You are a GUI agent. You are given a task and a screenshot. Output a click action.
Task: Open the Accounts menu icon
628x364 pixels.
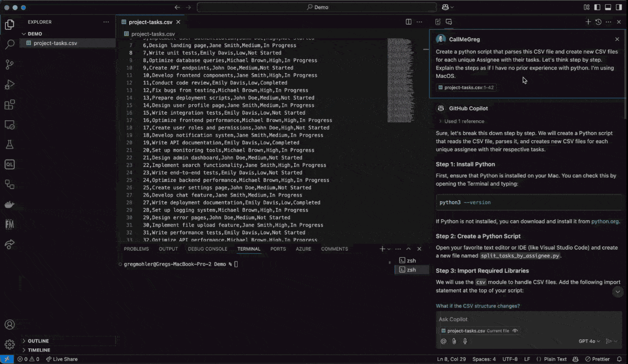click(9, 325)
